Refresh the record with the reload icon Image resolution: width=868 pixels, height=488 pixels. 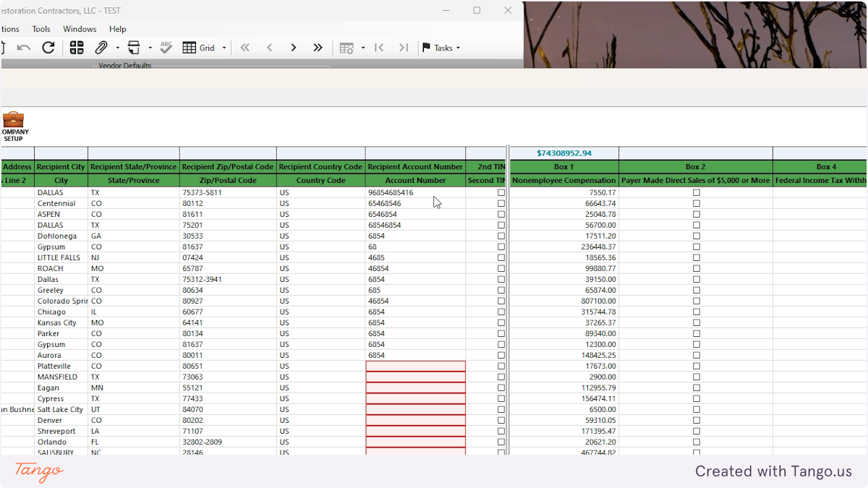click(x=48, y=48)
